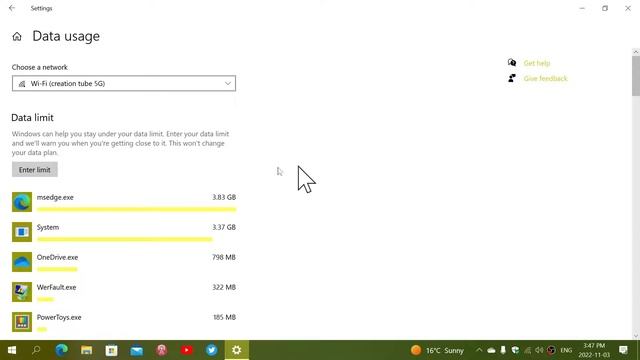Screen dimensions: 640x360
Task: Show hidden system tray icons
Action: [x=479, y=350]
